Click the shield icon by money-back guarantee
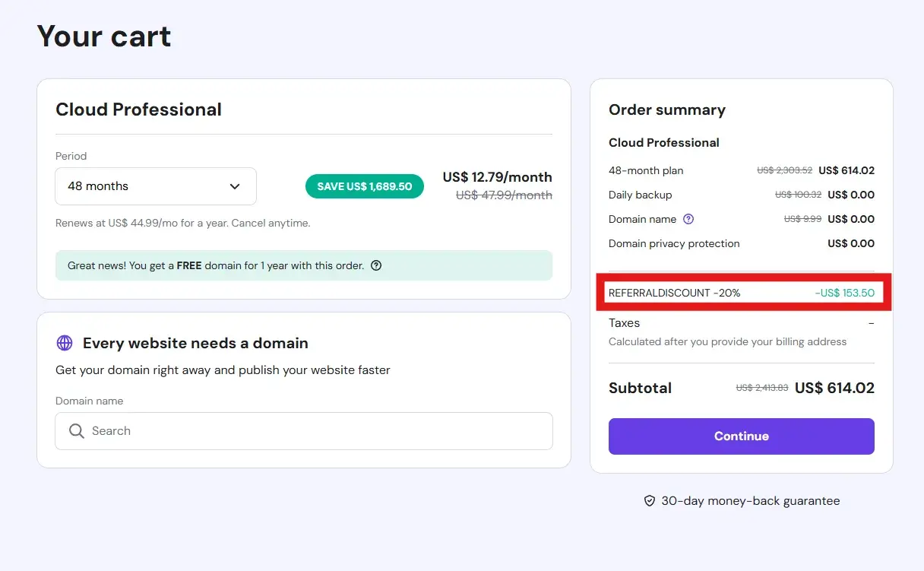This screenshot has height=571, width=924. click(x=649, y=501)
